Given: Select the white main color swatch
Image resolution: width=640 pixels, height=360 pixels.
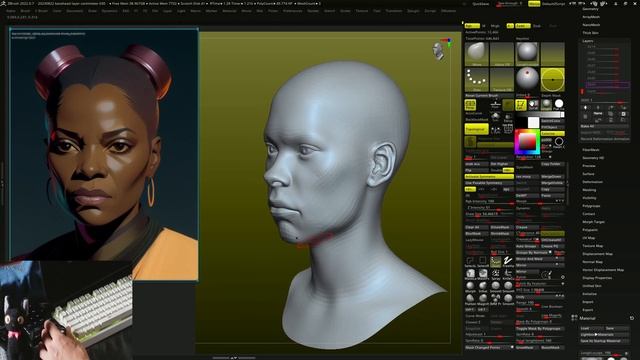Looking at the screenshot, I should [533, 122].
